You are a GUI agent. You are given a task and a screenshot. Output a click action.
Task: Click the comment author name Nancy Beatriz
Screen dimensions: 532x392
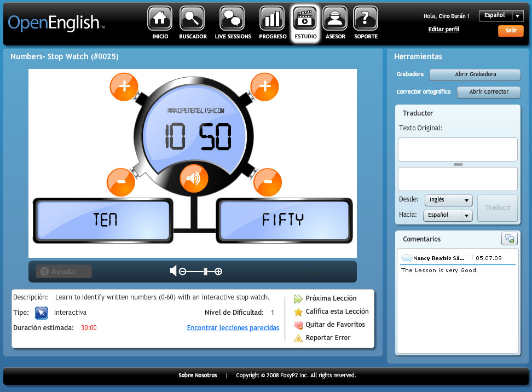pos(439,258)
